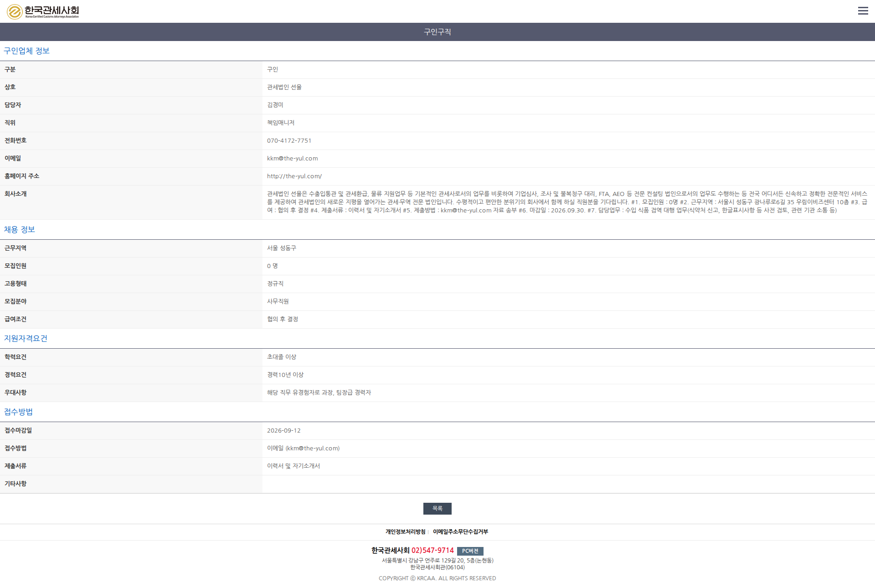Screen dimensions: 875x588
Task: Click the preferred qualifications text 해당 직무 유경험자로
Action: click(x=293, y=393)
